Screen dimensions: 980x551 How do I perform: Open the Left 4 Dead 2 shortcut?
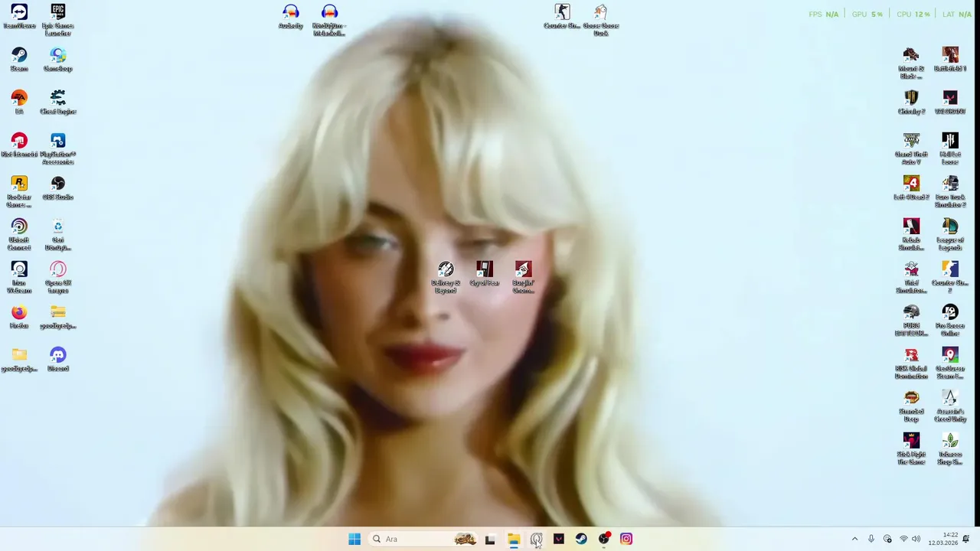(911, 188)
